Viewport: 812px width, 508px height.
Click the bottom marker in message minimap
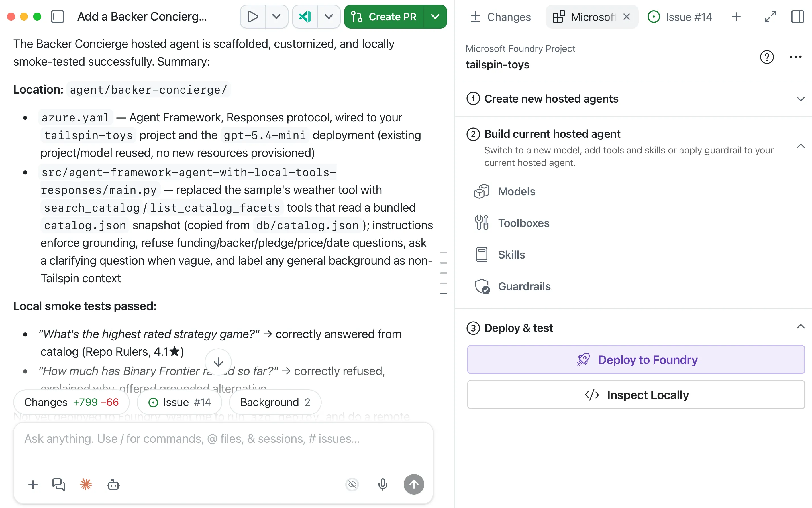point(444,294)
